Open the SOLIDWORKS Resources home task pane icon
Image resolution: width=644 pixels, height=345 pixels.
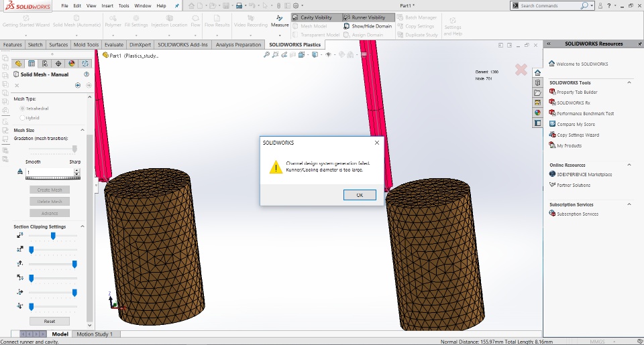537,72
